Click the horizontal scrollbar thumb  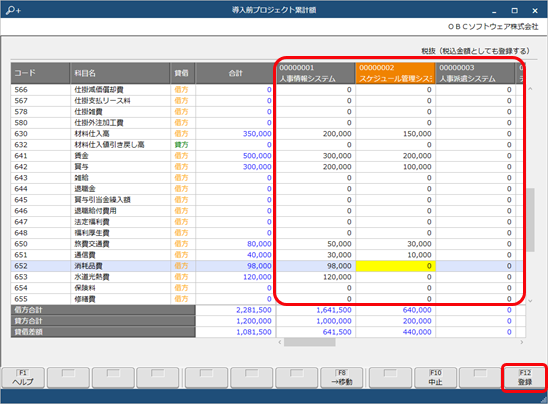[x=310, y=342]
